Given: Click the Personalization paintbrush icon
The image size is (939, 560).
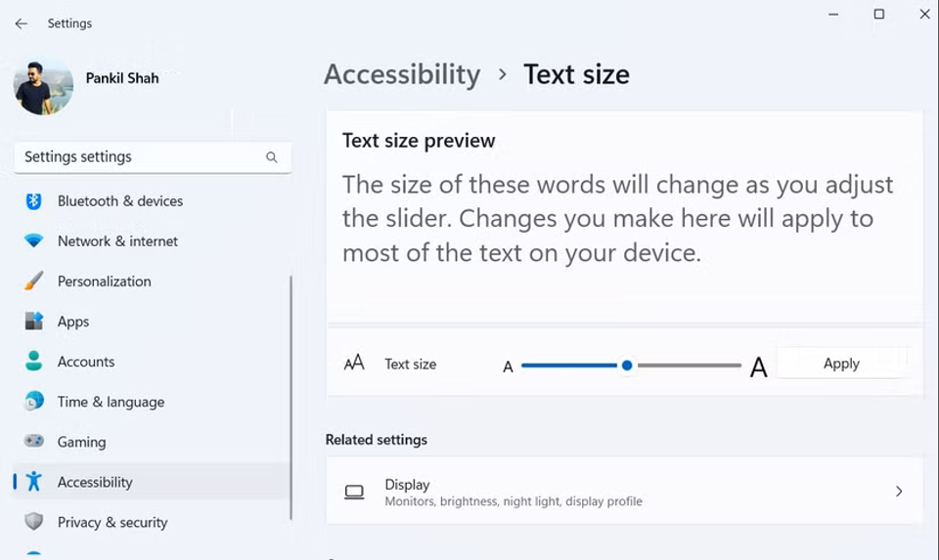Looking at the screenshot, I should click(33, 281).
